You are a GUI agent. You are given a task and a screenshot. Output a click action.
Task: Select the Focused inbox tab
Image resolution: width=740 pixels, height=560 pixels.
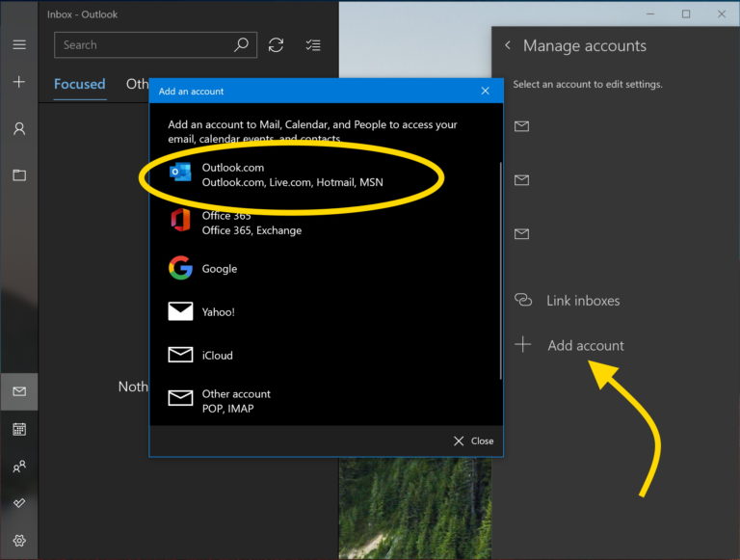click(x=80, y=84)
